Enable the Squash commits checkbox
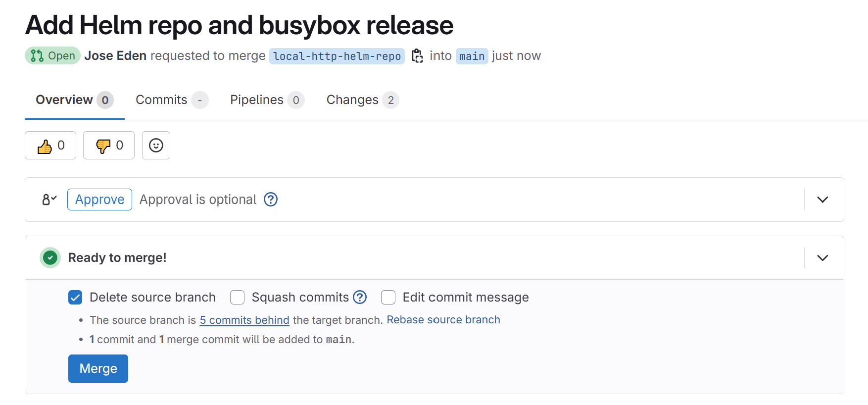Screen dimensions: 868x405 tap(238, 297)
